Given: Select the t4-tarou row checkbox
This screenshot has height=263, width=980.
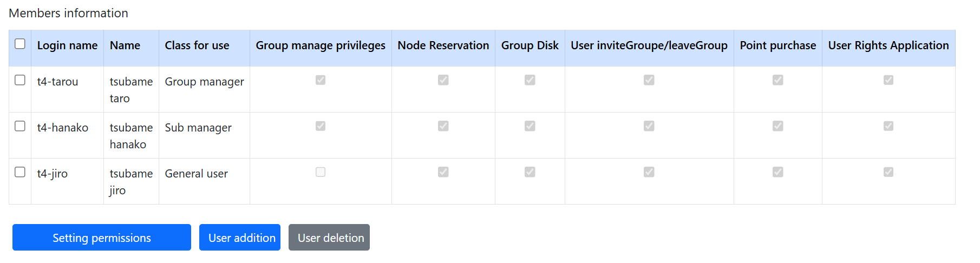Looking at the screenshot, I should pos(20,80).
